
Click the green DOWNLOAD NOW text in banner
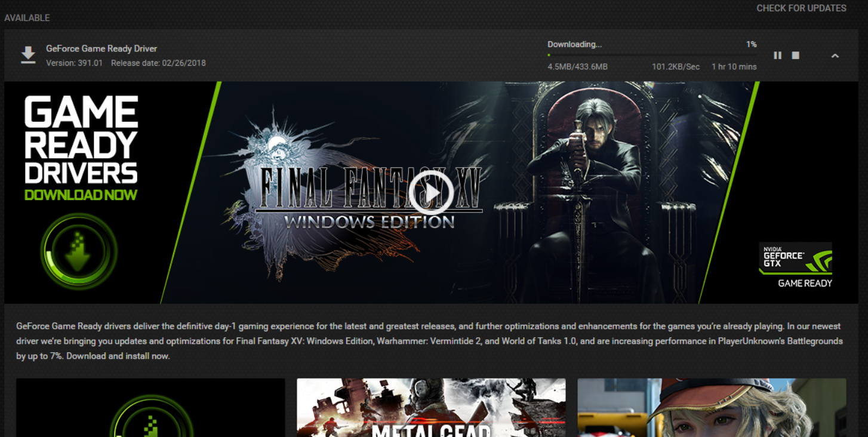coord(81,195)
